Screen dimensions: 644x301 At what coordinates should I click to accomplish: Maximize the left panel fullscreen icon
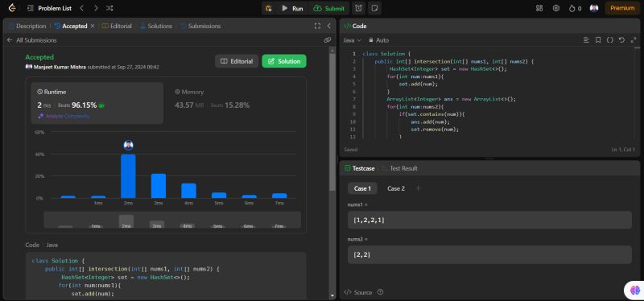317,26
